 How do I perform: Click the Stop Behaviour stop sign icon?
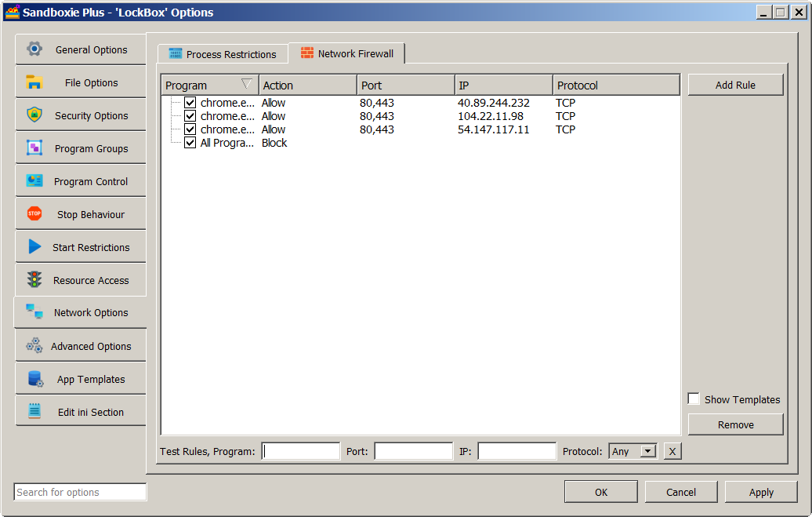click(34, 214)
